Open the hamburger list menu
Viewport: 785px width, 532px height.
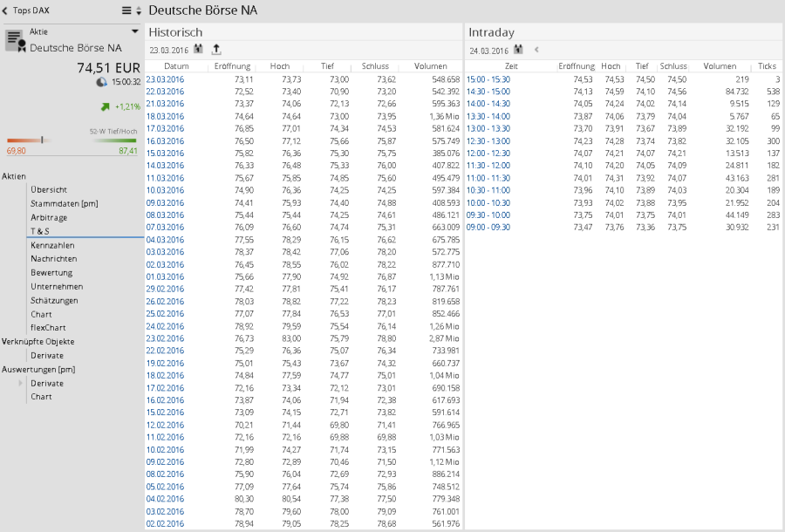[126, 11]
